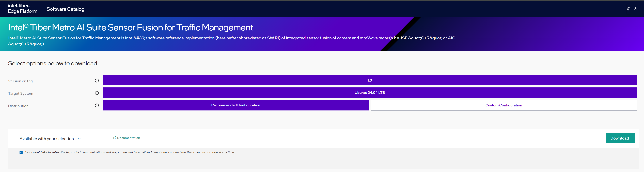The height and width of the screenshot is (172, 644).
Task: Click the intel tiber Edge Platform logo
Action: [x=23, y=8]
